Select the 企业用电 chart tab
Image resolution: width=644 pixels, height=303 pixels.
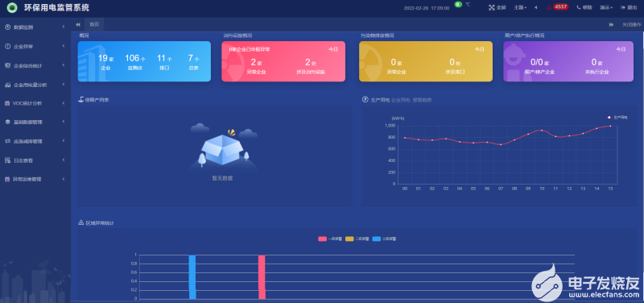401,100
